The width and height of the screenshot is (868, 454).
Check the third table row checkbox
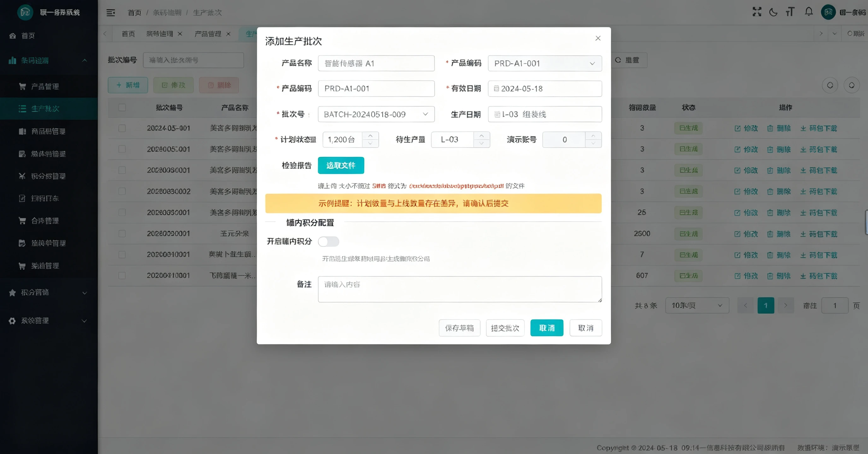[122, 171]
